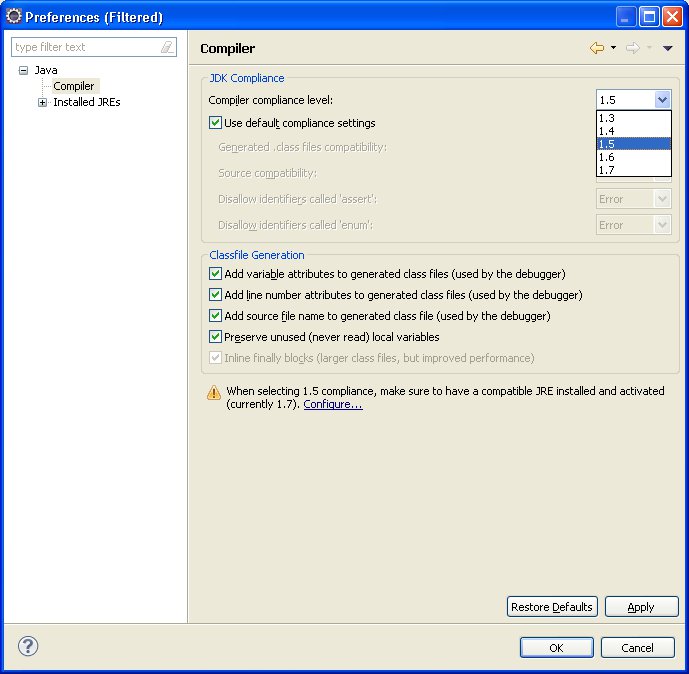This screenshot has width=689, height=674.
Task: Click into the filter text field
Action: [x=85, y=47]
